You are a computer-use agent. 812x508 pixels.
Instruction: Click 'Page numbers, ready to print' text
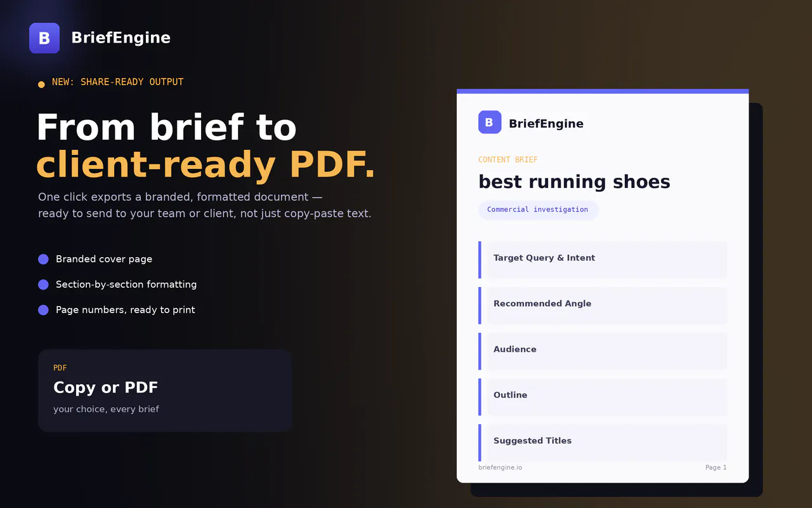point(126,310)
